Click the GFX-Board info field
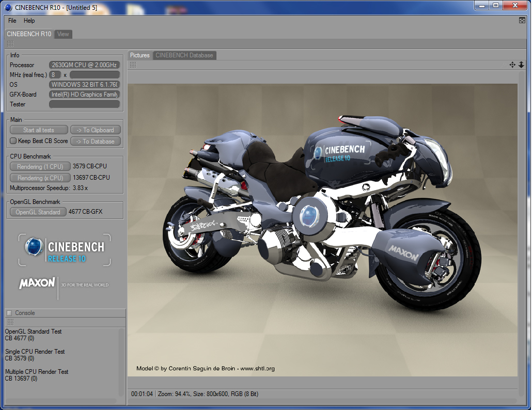The width and height of the screenshot is (532, 410). coord(85,94)
